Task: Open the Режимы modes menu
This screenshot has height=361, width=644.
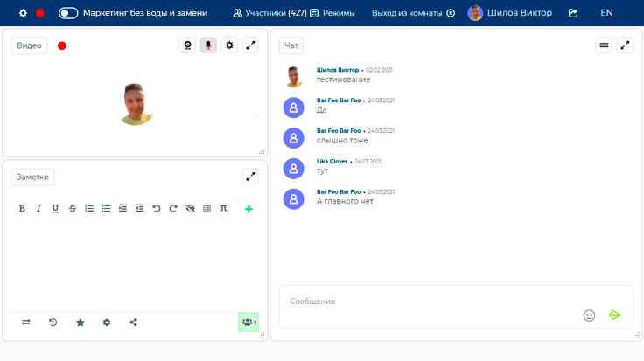Action: point(332,13)
